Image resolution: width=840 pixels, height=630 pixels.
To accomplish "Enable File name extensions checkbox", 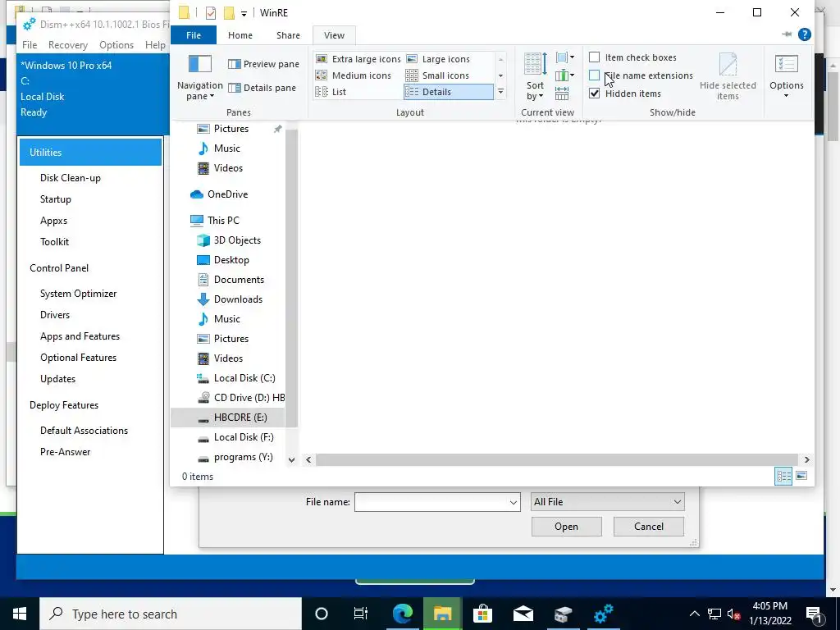I will click(594, 75).
